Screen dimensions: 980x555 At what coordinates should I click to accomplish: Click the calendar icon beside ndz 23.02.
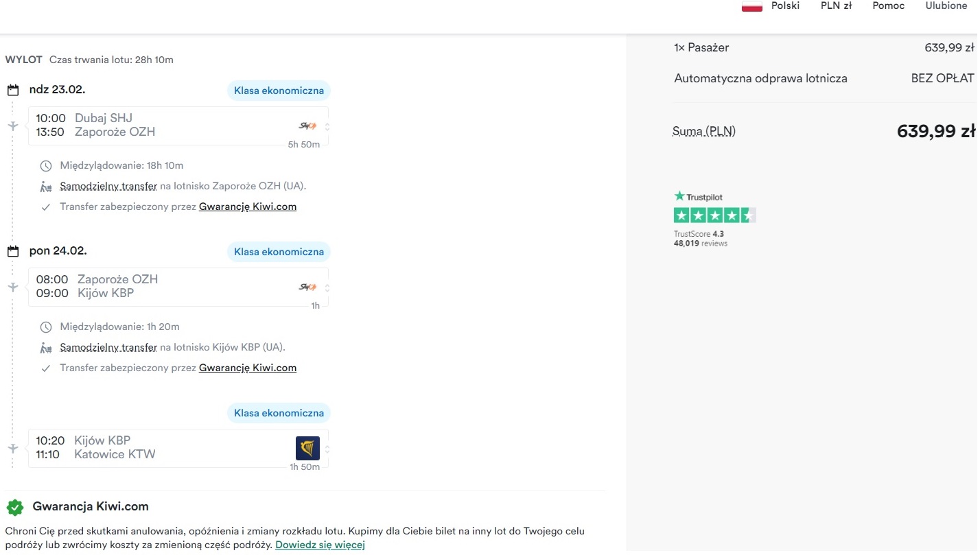click(x=12, y=90)
